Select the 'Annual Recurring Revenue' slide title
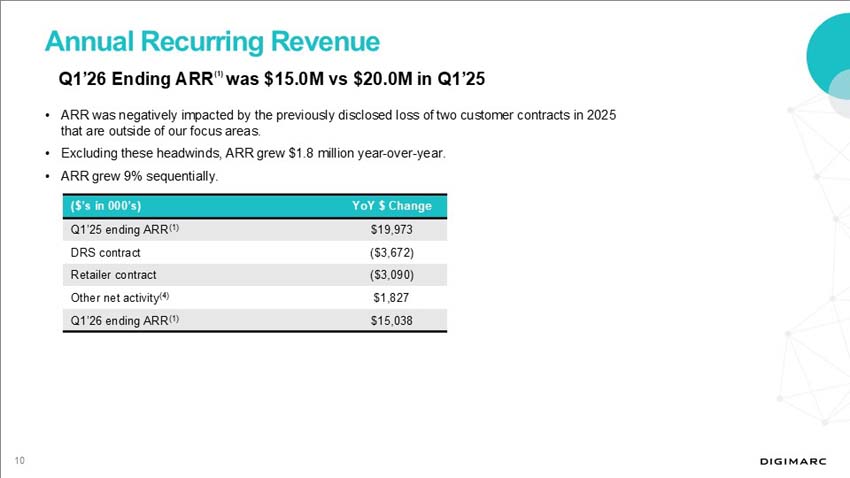Image resolution: width=850 pixels, height=478 pixels. point(212,42)
